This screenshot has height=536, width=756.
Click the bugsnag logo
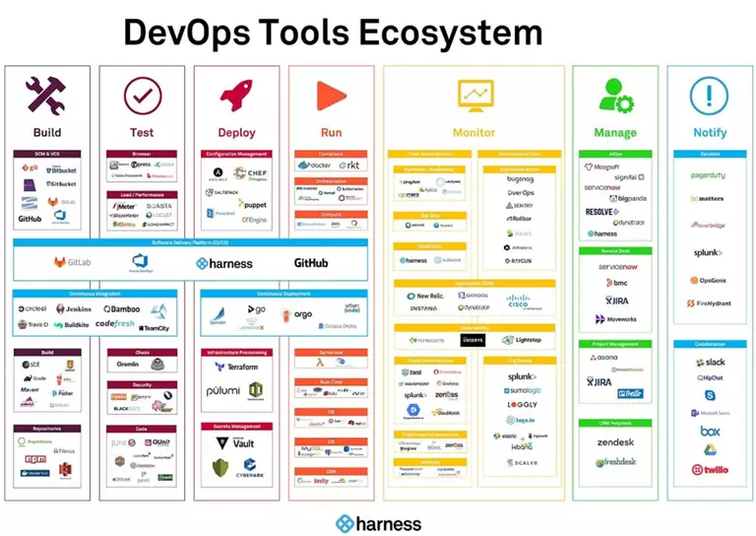click(x=520, y=178)
